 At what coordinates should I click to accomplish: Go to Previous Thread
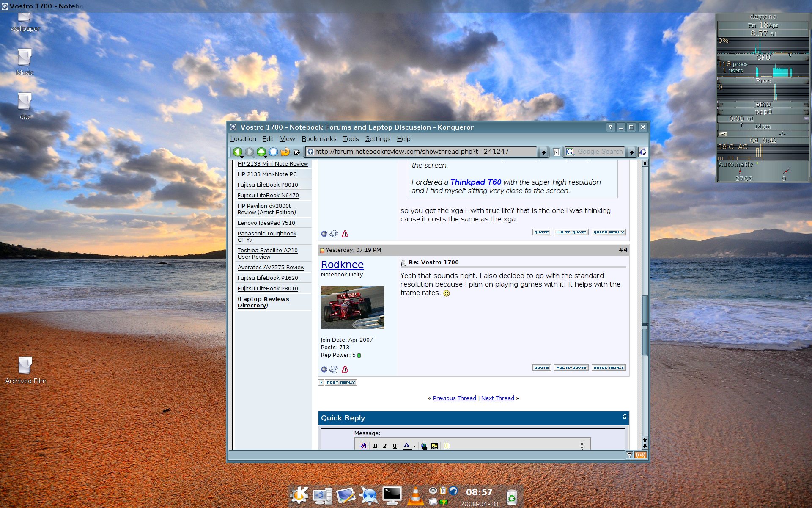tap(454, 398)
